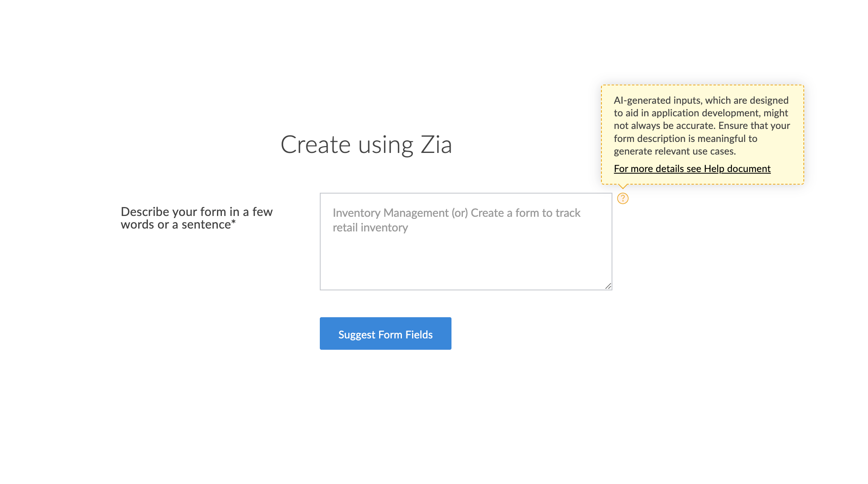
Task: Click the orange question mark help icon
Action: pos(623,198)
